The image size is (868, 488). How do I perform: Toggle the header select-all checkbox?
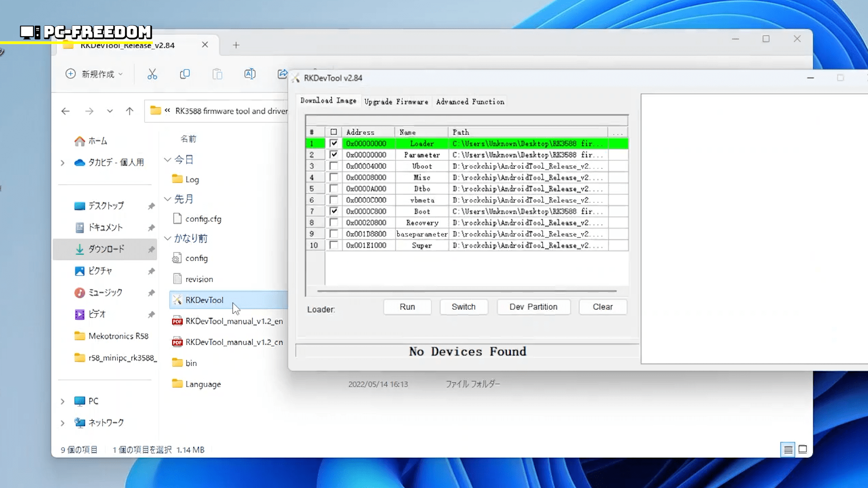(334, 132)
